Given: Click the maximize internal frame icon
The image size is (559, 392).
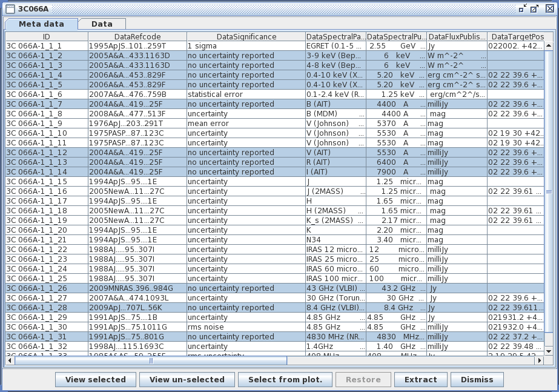Looking at the screenshot, I should [x=534, y=8].
